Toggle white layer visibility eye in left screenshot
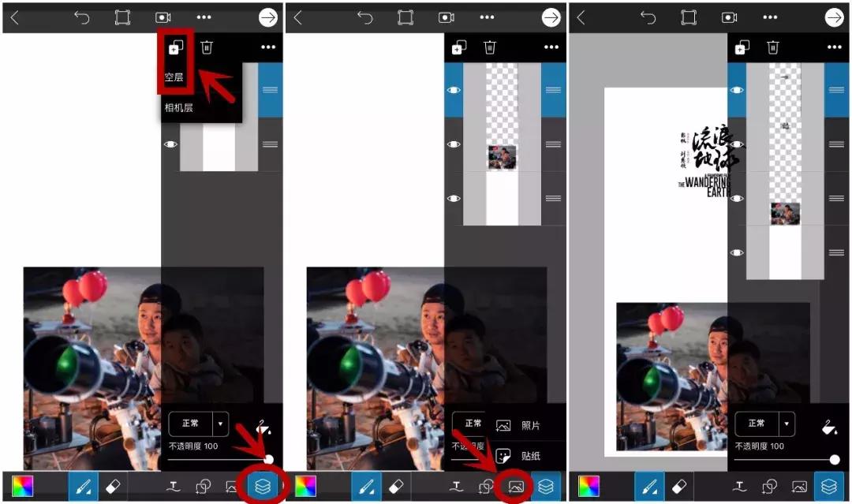This screenshot has height=504, width=852. click(170, 144)
